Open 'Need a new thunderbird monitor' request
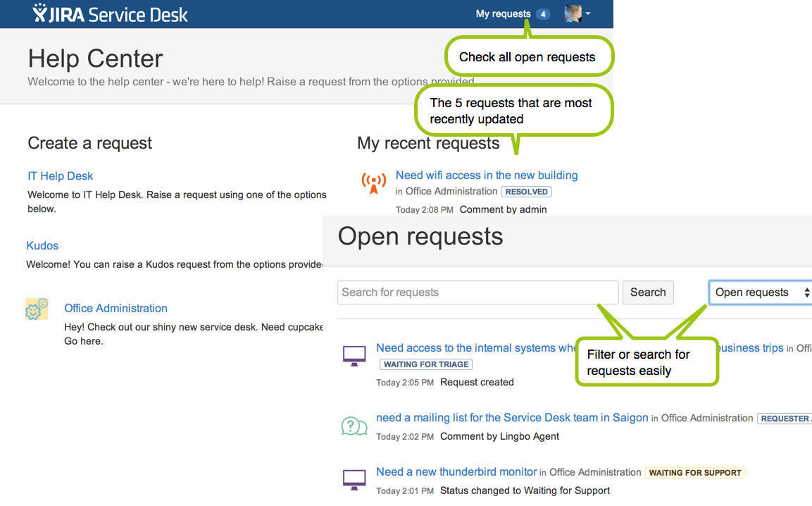The width and height of the screenshot is (812, 506). (456, 471)
